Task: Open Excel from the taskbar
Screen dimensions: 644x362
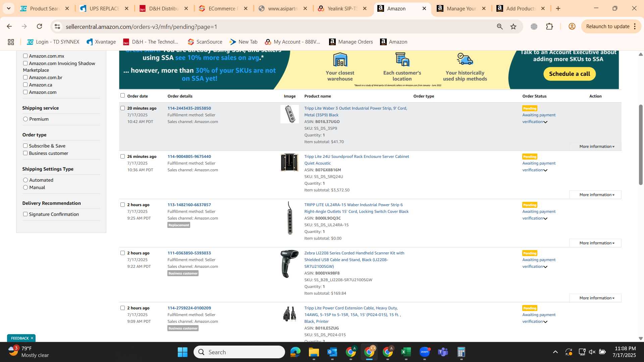Action: click(406, 352)
